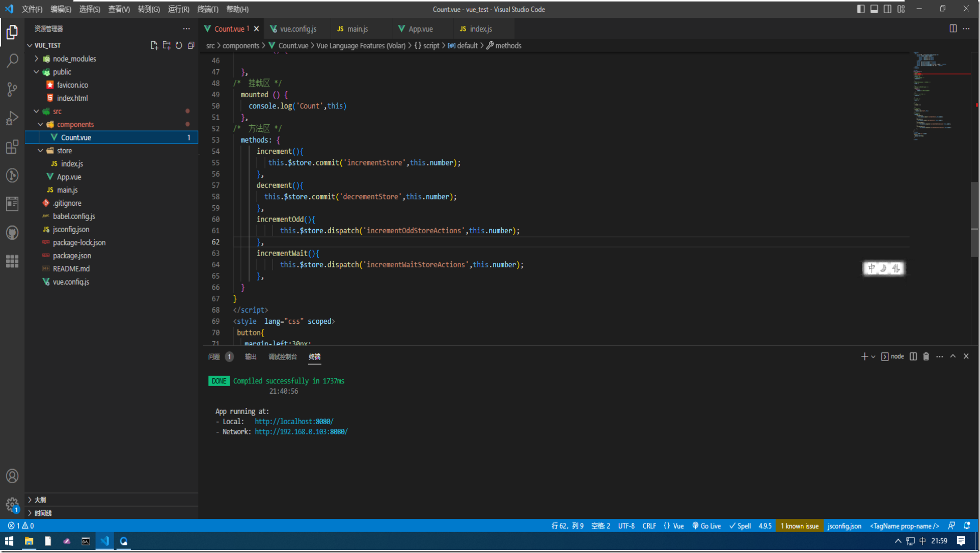Switch to the App.vue editor tab
Image resolution: width=980 pixels, height=553 pixels.
click(x=421, y=29)
